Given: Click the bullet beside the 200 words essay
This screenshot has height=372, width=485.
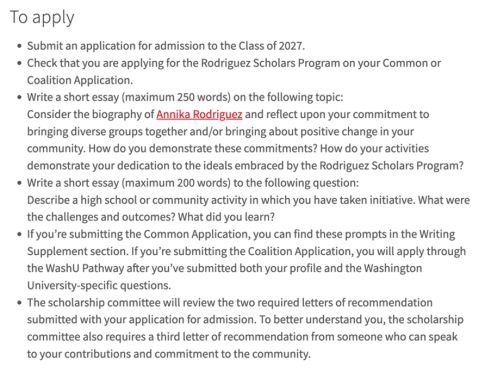Looking at the screenshot, I should point(20,183).
